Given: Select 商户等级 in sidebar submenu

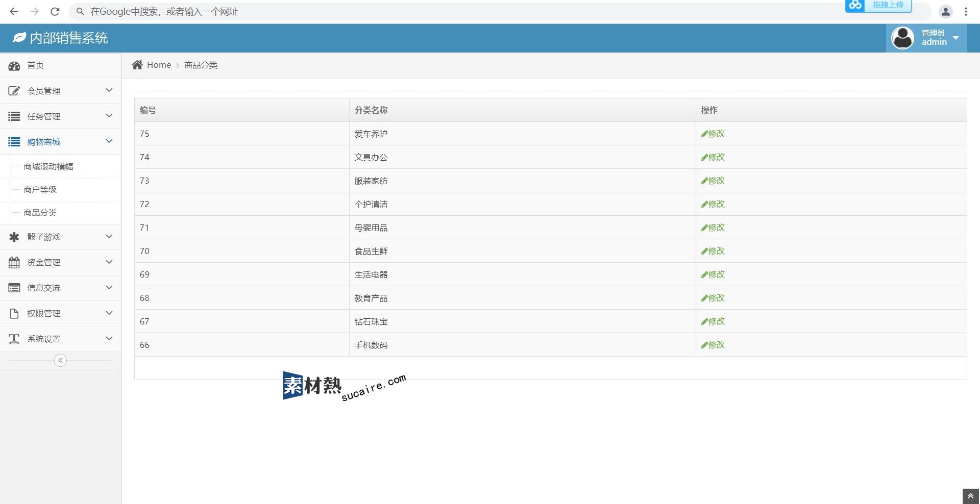Looking at the screenshot, I should click(x=40, y=190).
